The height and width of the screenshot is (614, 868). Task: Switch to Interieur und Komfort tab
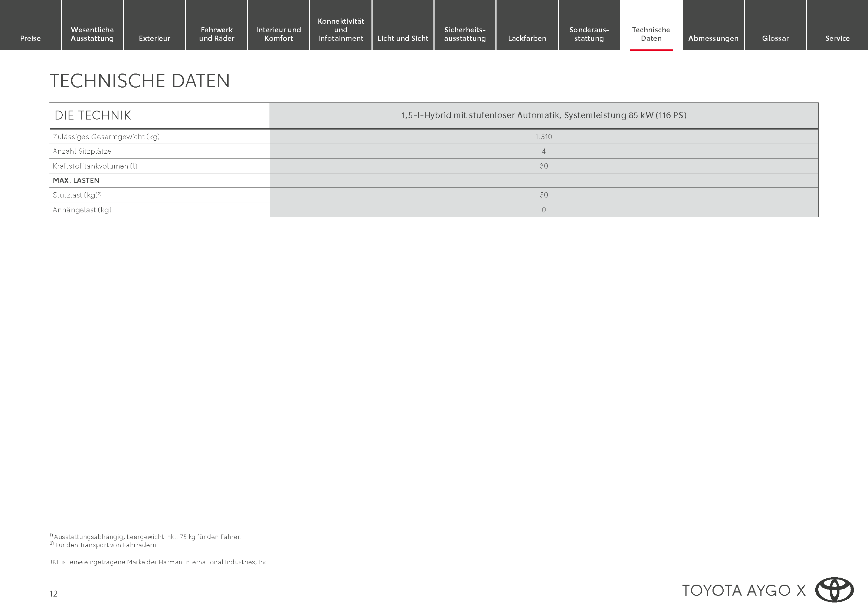(x=279, y=34)
